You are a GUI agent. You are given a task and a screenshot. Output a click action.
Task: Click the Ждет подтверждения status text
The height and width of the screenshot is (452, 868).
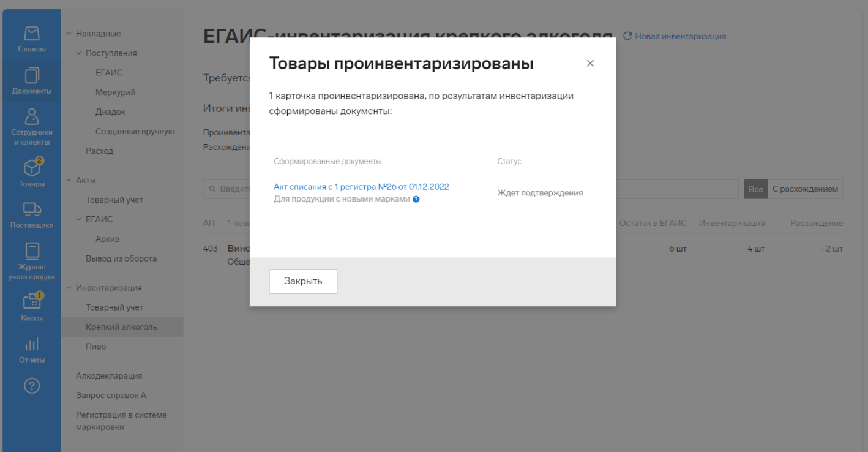coord(540,193)
